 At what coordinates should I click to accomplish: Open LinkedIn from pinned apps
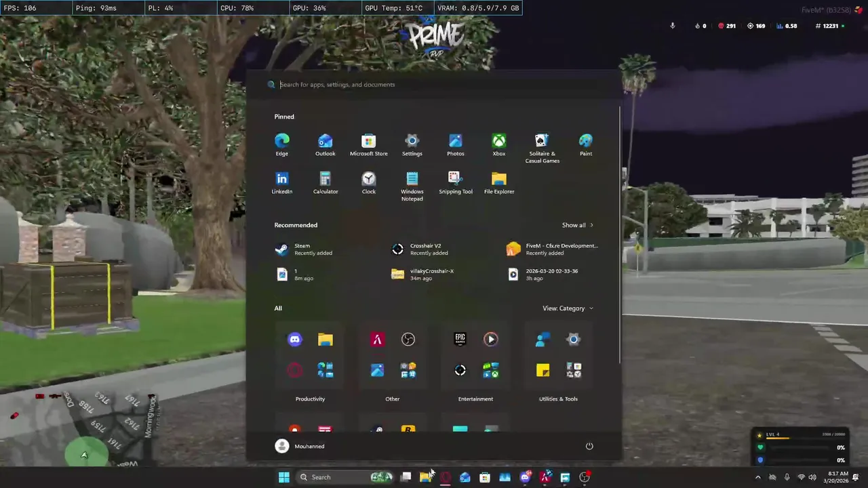tap(281, 183)
